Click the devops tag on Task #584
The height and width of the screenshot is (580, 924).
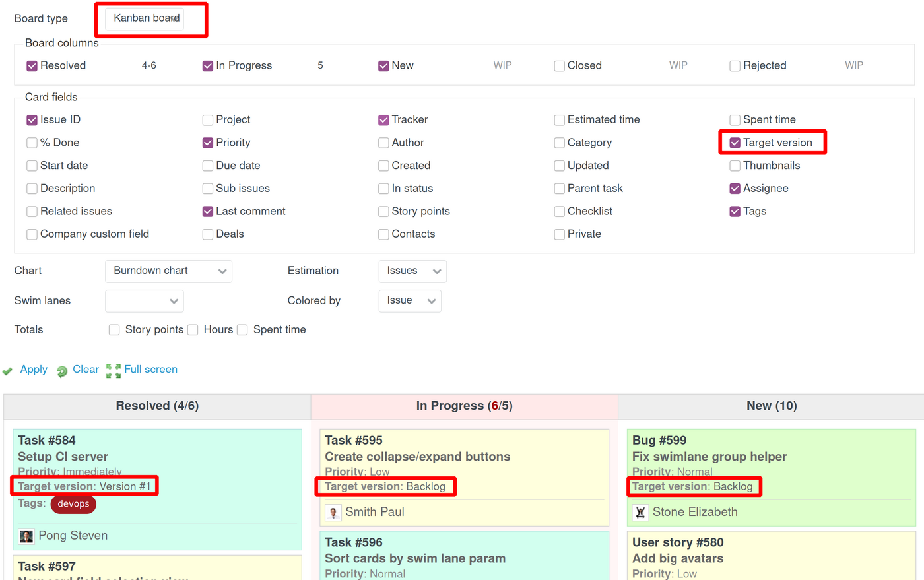73,503
